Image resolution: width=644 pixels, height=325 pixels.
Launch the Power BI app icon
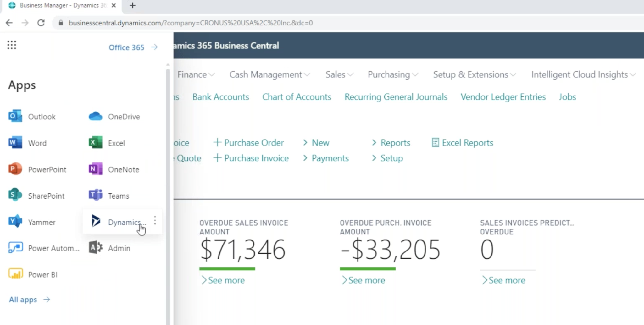15,274
